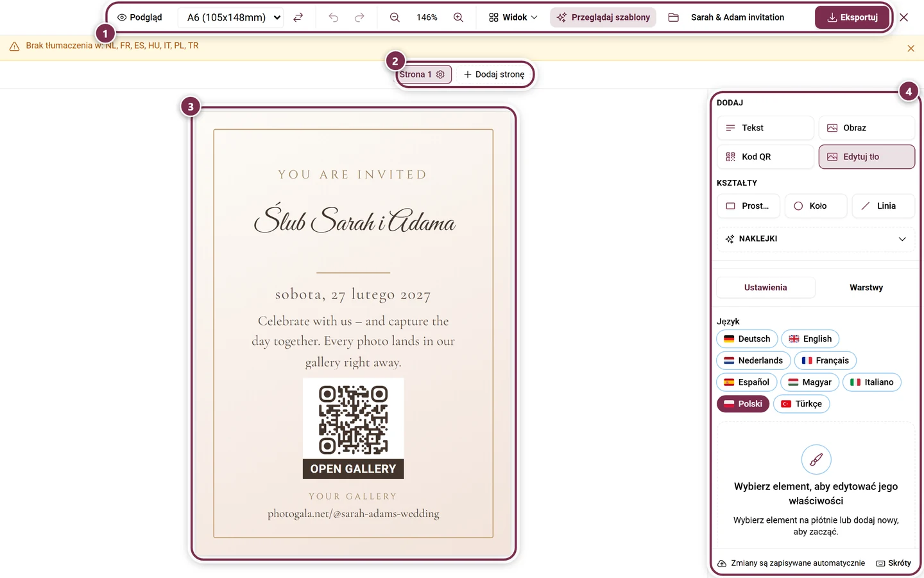The height and width of the screenshot is (578, 924).
Task: Select the 'YOU ARE INVITED' text
Action: 353,175
